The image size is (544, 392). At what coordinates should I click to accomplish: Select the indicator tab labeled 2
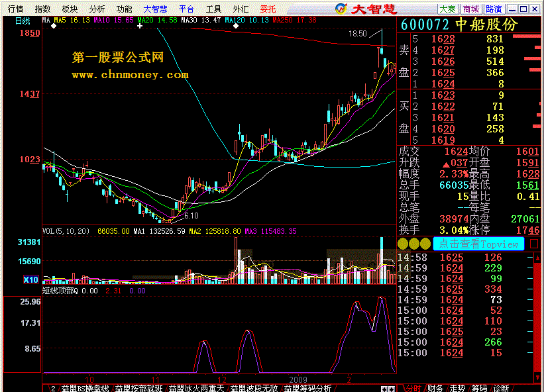tap(53, 388)
